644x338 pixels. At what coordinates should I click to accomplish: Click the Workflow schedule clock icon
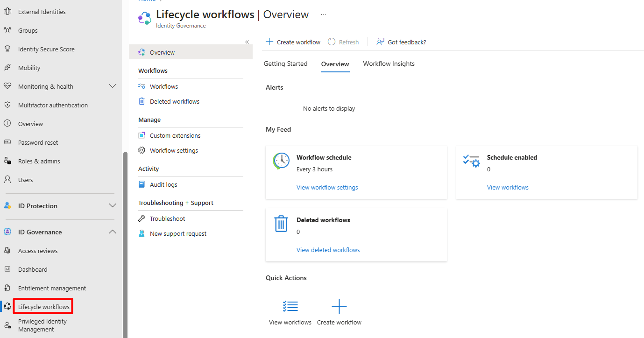pyautogui.click(x=281, y=161)
